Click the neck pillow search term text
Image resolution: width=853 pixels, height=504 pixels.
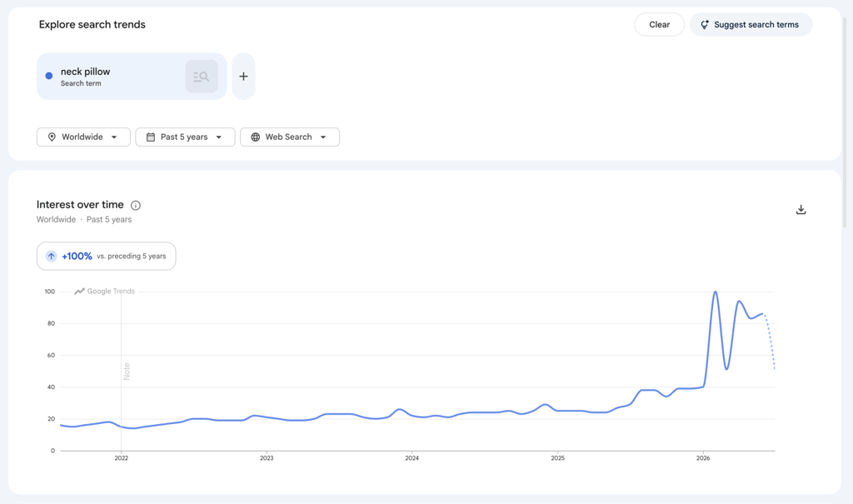pyautogui.click(x=86, y=72)
